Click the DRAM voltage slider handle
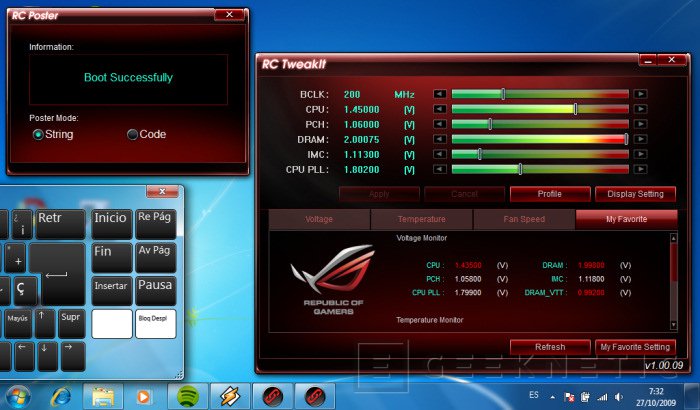The image size is (700, 410). click(626, 139)
